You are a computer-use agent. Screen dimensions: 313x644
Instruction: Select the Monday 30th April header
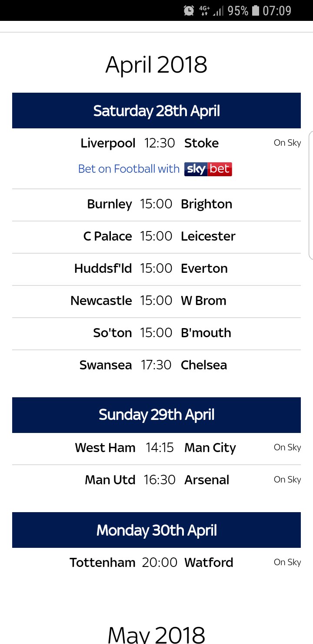[x=156, y=530]
